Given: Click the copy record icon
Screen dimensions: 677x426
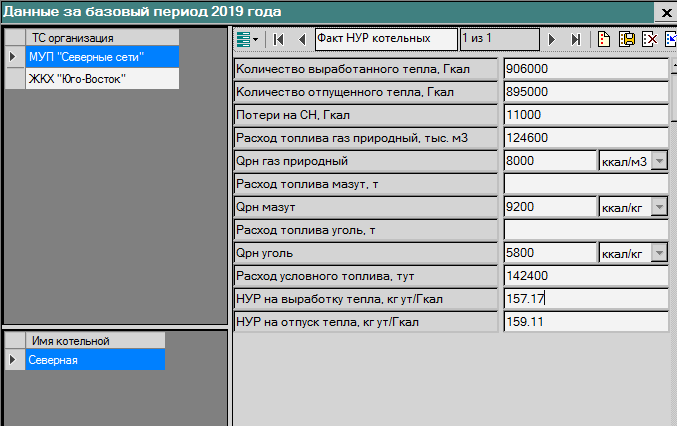Looking at the screenshot, I should pyautogui.click(x=627, y=39).
